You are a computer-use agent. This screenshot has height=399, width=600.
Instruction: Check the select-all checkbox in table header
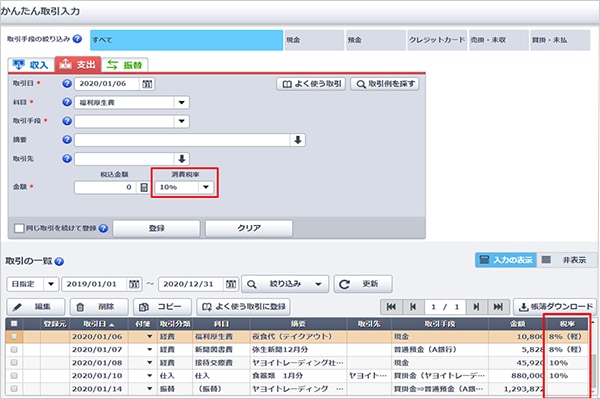[14, 324]
